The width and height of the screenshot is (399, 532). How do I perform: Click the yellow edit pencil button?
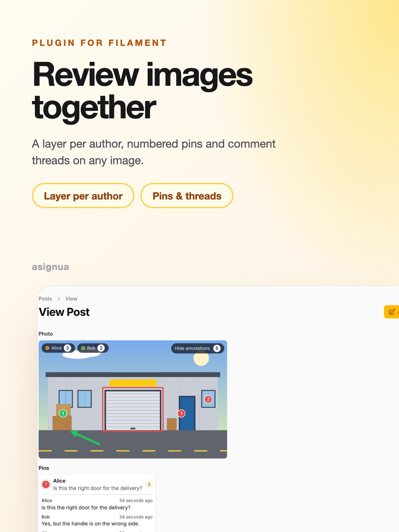tap(392, 312)
